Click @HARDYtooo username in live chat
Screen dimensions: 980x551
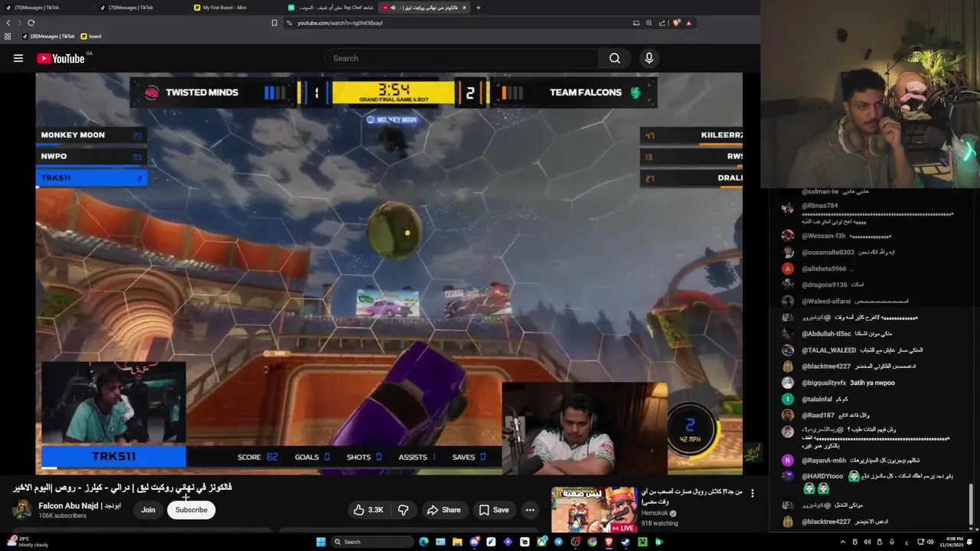(x=822, y=476)
